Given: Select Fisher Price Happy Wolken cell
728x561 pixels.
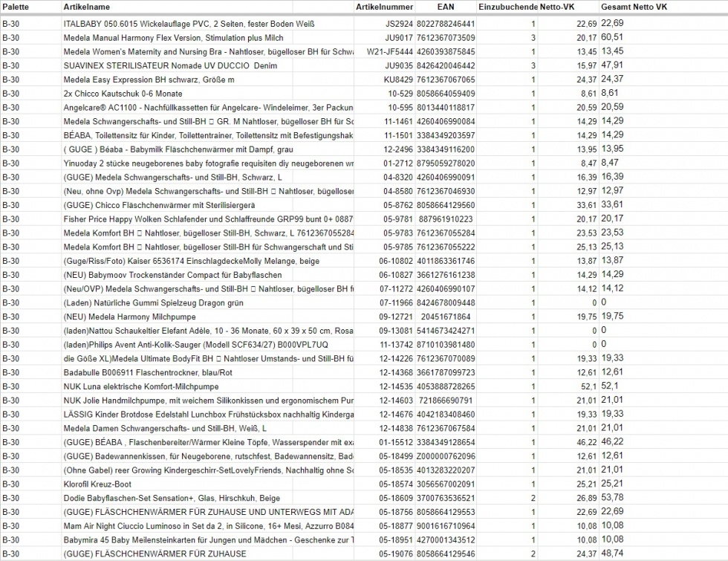Looking at the screenshot, I should pyautogui.click(x=209, y=218).
